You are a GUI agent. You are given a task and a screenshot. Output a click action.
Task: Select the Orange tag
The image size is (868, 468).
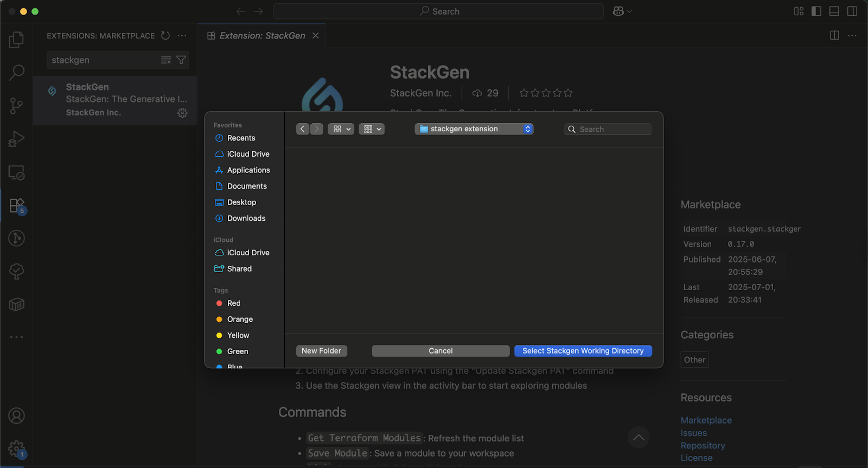pos(234,319)
